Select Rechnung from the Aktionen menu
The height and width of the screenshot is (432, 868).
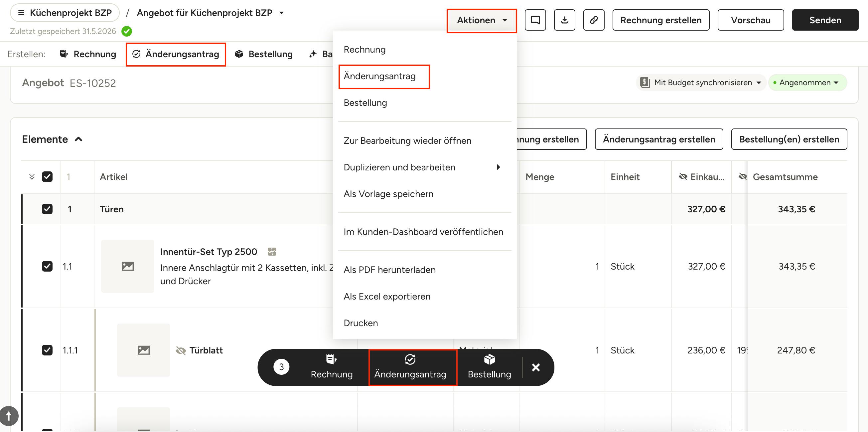(425, 50)
